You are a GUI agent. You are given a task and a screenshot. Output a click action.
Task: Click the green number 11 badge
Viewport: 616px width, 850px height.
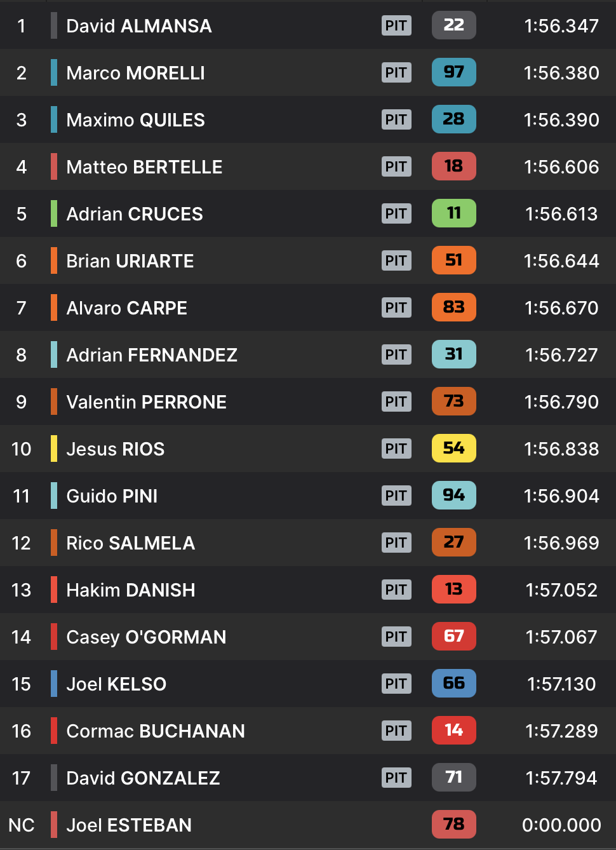pyautogui.click(x=453, y=213)
